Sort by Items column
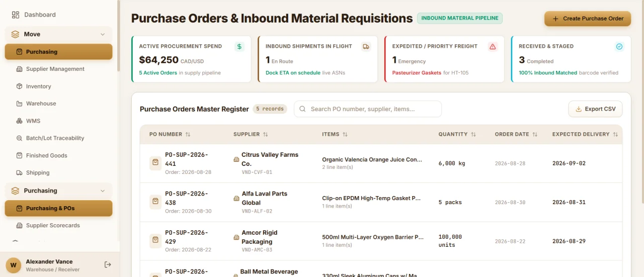The image size is (644, 277). click(x=335, y=135)
